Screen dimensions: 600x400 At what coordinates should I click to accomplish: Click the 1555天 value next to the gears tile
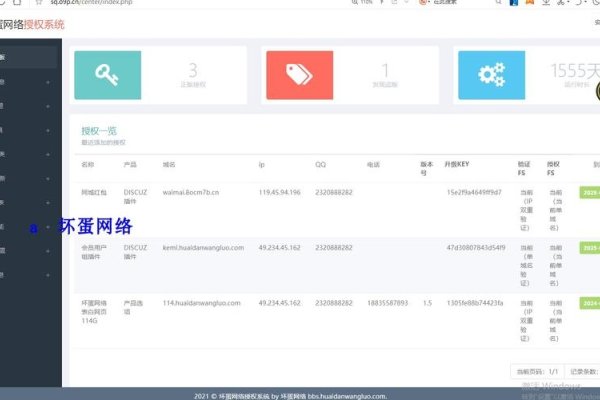click(575, 70)
